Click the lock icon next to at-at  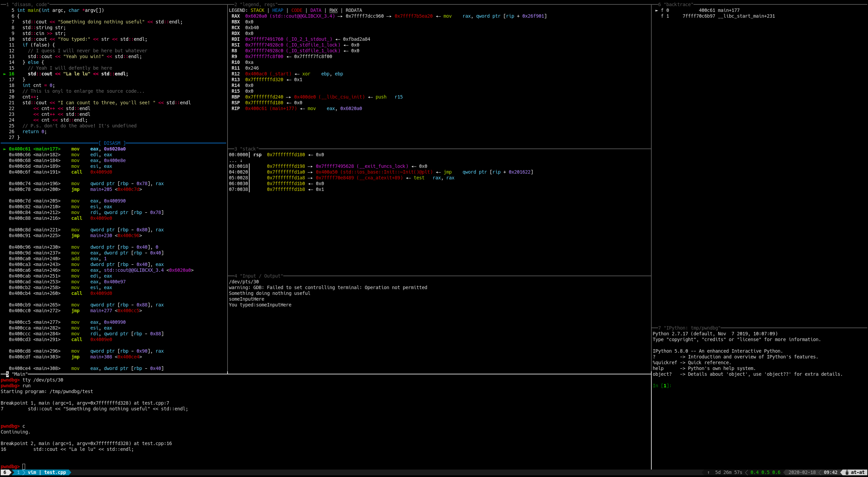pos(847,472)
